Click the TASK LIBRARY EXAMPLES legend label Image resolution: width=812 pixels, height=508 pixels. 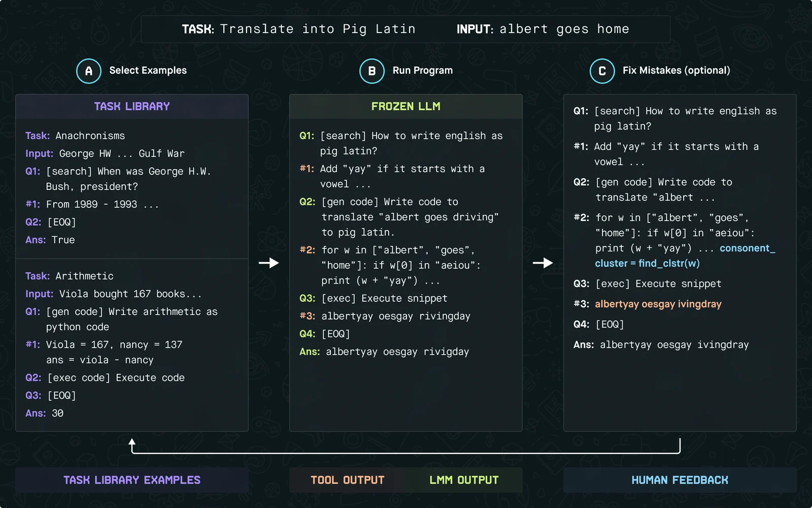point(132,480)
